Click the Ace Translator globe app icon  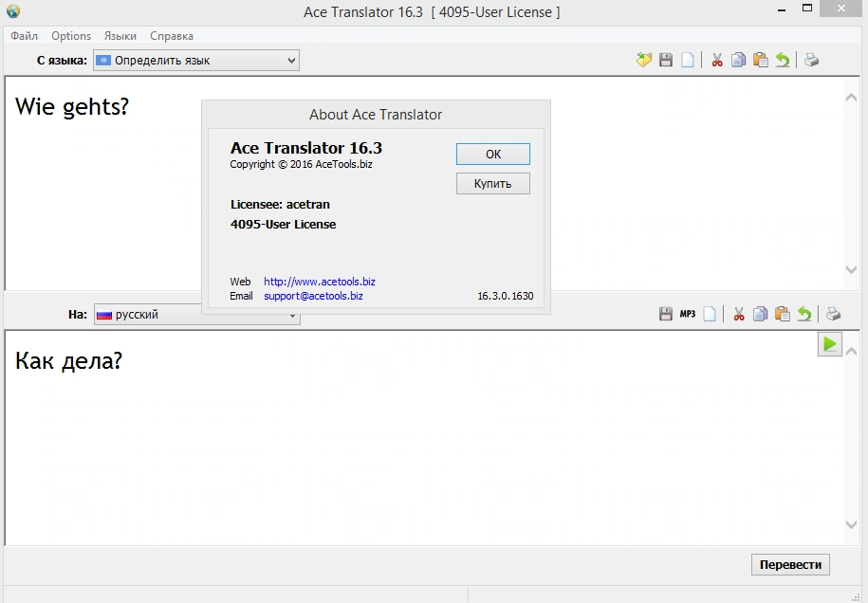13,11
